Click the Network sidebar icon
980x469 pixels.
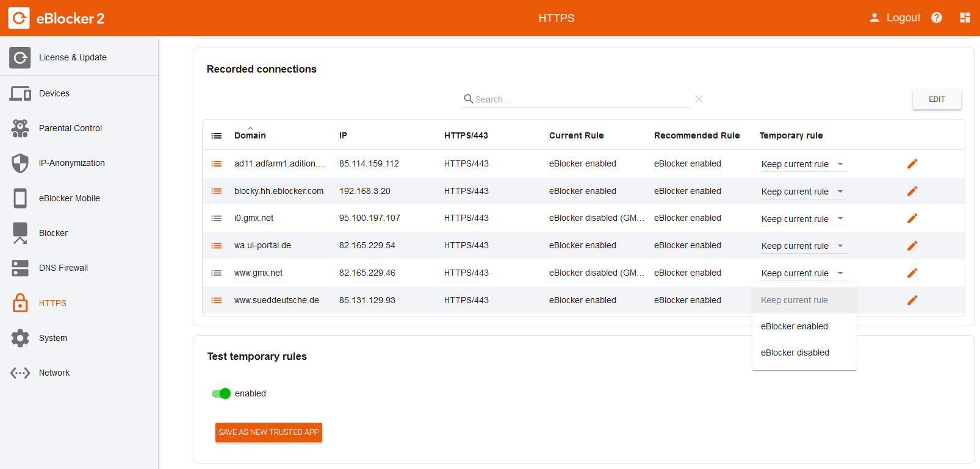(20, 373)
